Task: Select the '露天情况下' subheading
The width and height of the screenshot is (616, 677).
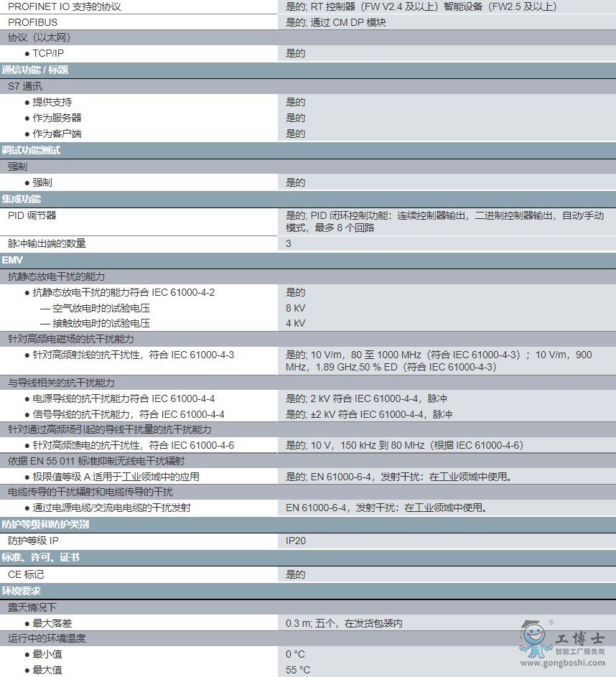Action: (x=32, y=607)
